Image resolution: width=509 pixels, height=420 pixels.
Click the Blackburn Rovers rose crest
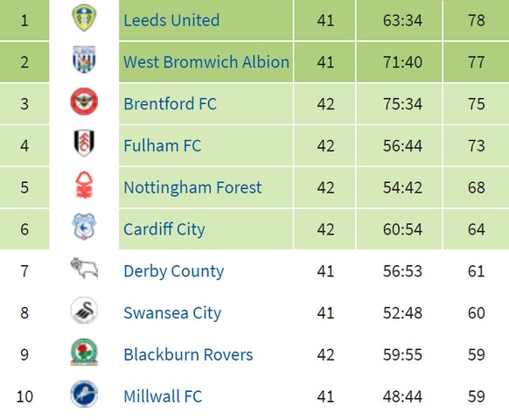[x=84, y=352]
